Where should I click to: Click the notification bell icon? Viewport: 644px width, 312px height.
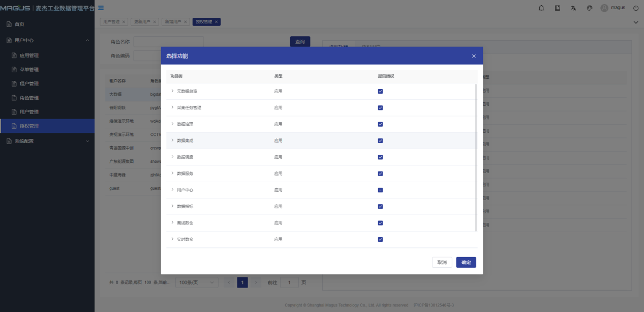[x=541, y=8]
